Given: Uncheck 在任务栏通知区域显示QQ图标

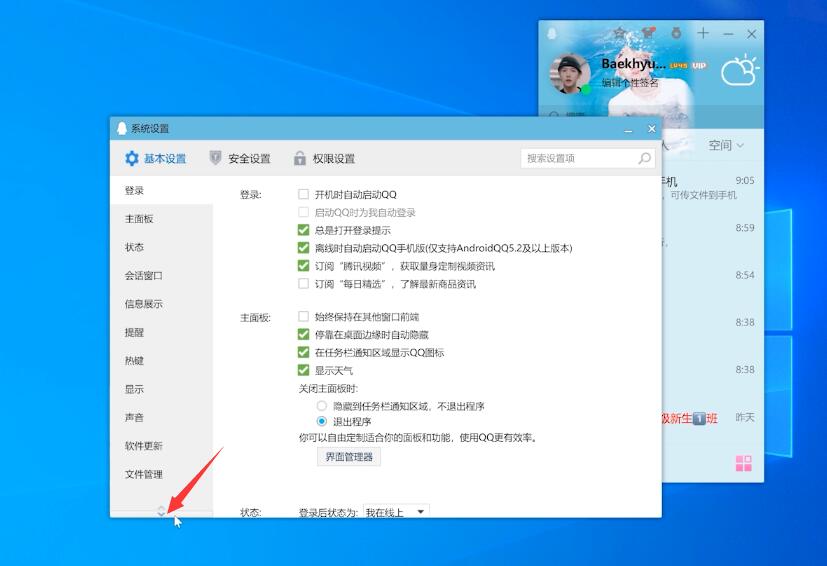Looking at the screenshot, I should (x=303, y=352).
